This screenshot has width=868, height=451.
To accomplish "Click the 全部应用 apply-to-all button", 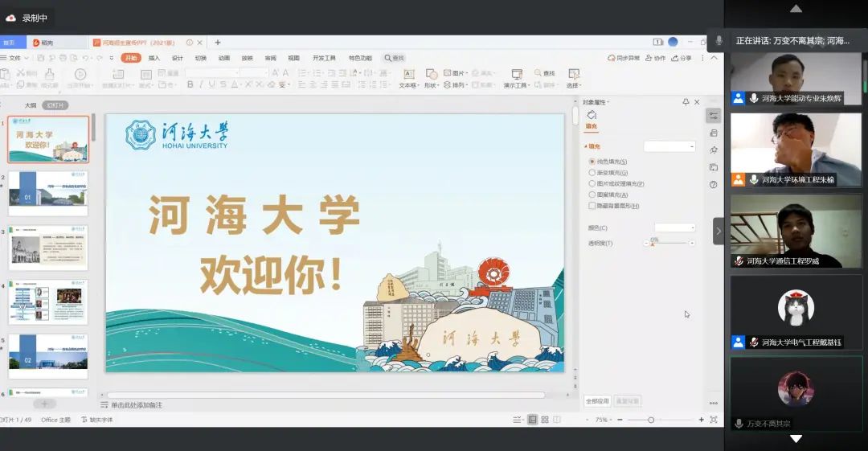I will point(597,400).
